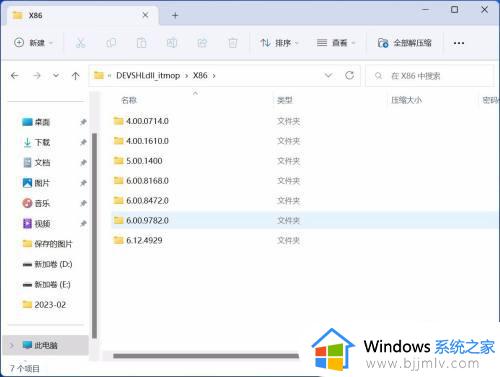Sort by Name (名称) column header
The image size is (500, 377).
coord(129,100)
